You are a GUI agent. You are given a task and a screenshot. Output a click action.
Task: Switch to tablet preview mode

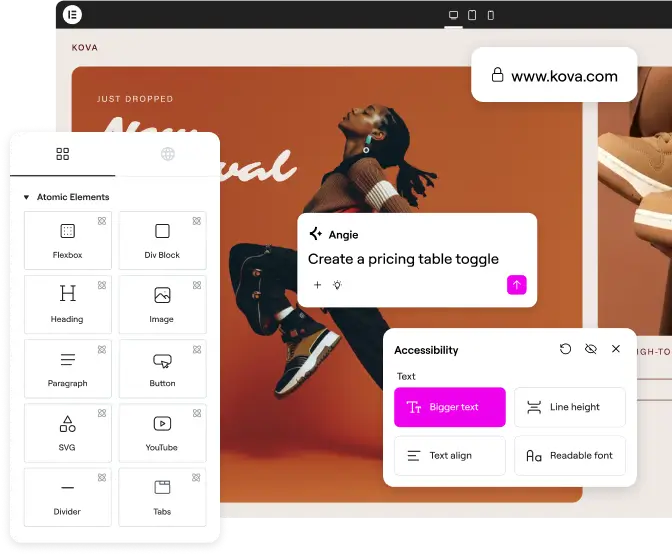pos(472,15)
